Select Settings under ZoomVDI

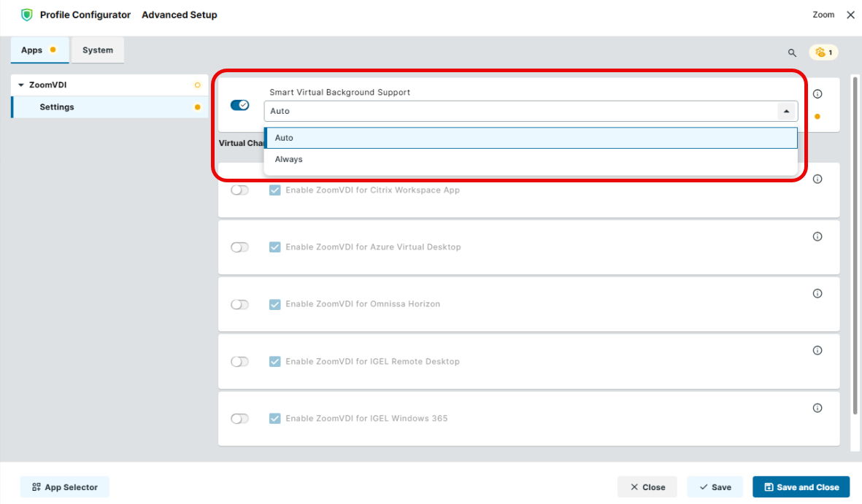point(57,107)
